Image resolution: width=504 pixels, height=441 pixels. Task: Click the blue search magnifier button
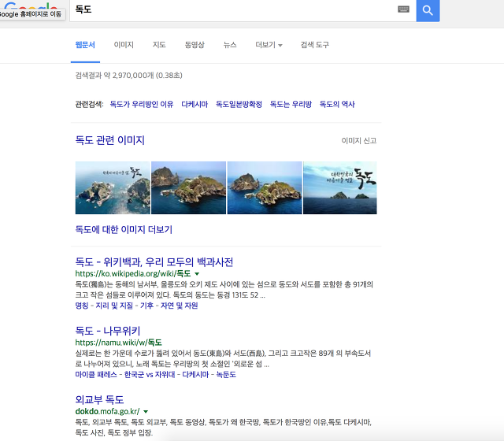coord(428,10)
